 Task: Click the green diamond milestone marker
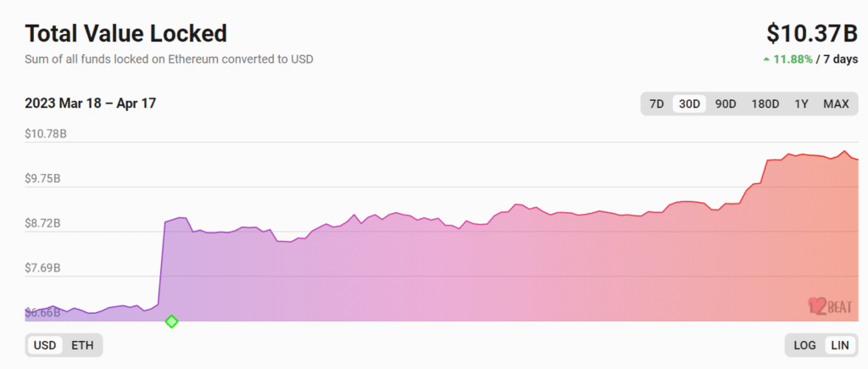tap(171, 321)
